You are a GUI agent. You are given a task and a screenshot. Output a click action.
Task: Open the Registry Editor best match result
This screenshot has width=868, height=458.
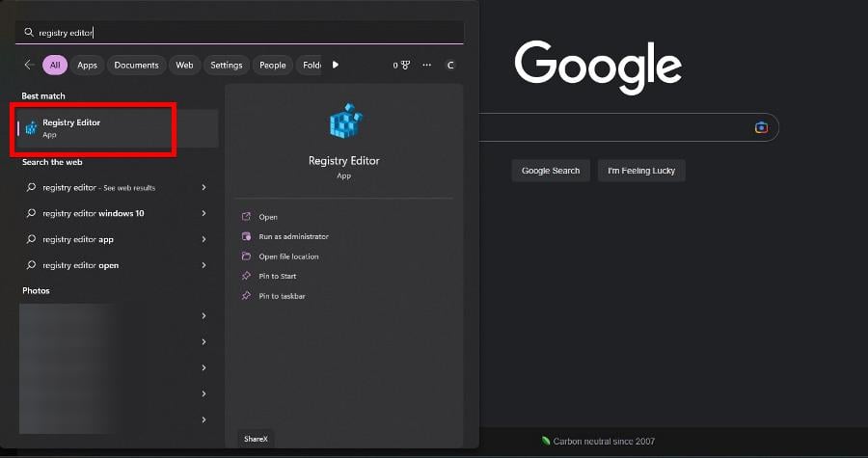tap(118, 128)
